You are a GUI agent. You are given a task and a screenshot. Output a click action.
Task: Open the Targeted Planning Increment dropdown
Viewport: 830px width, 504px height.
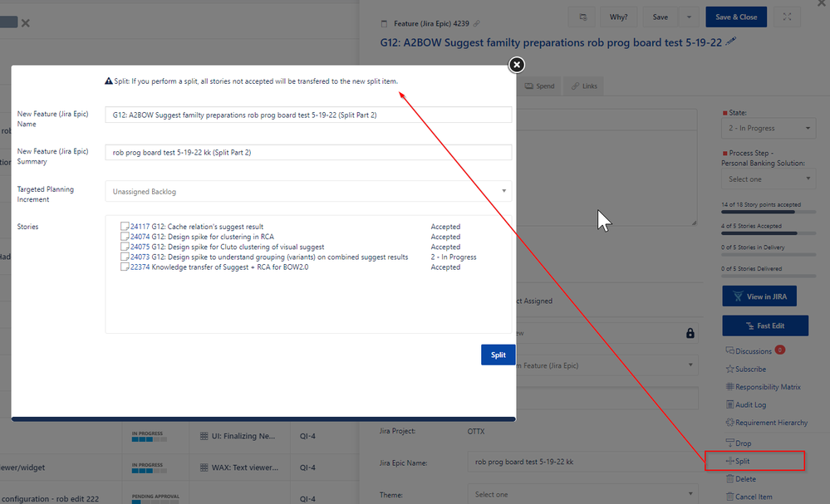tap(308, 192)
